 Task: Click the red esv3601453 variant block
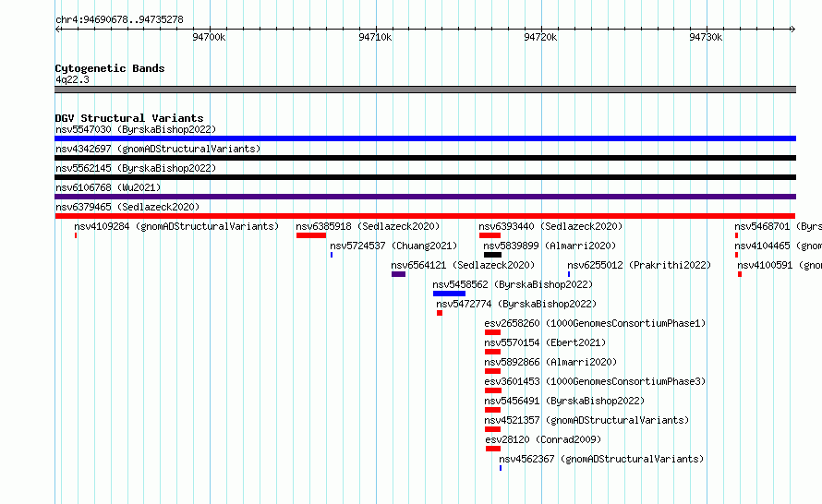(493, 390)
